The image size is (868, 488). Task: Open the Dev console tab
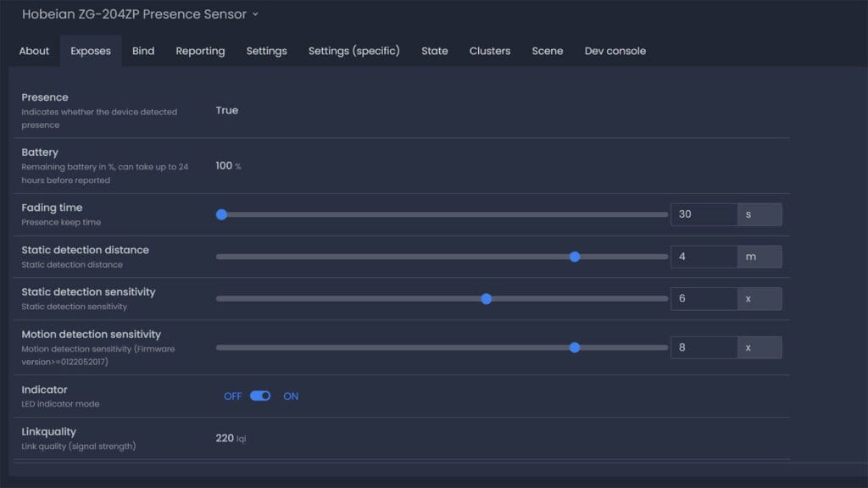pos(615,51)
